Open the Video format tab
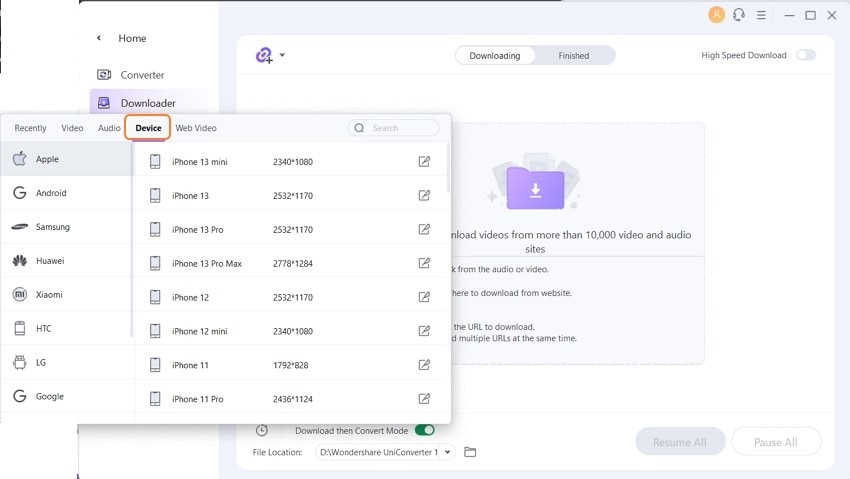The width and height of the screenshot is (850, 479). (72, 128)
